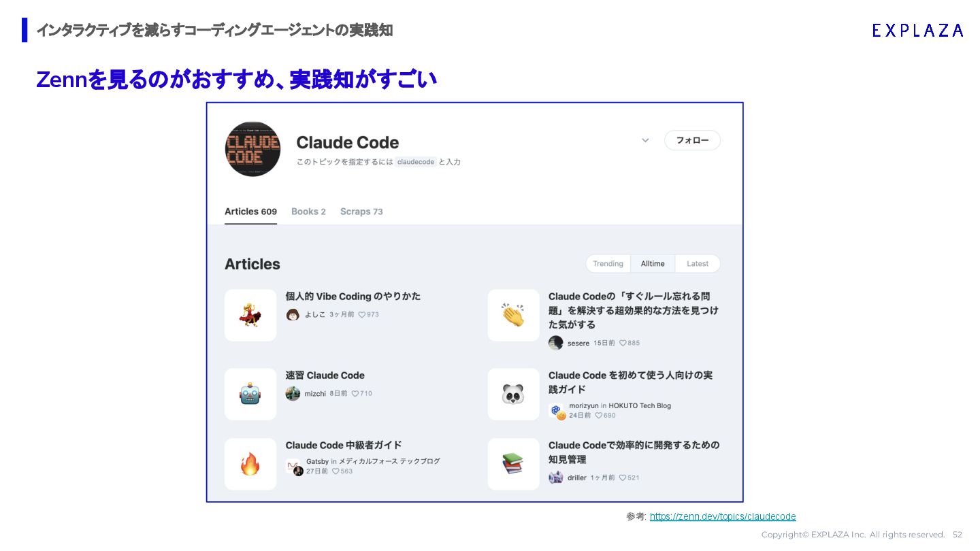980x551 pixels.
Task: Click author name mizchi
Action: point(315,394)
